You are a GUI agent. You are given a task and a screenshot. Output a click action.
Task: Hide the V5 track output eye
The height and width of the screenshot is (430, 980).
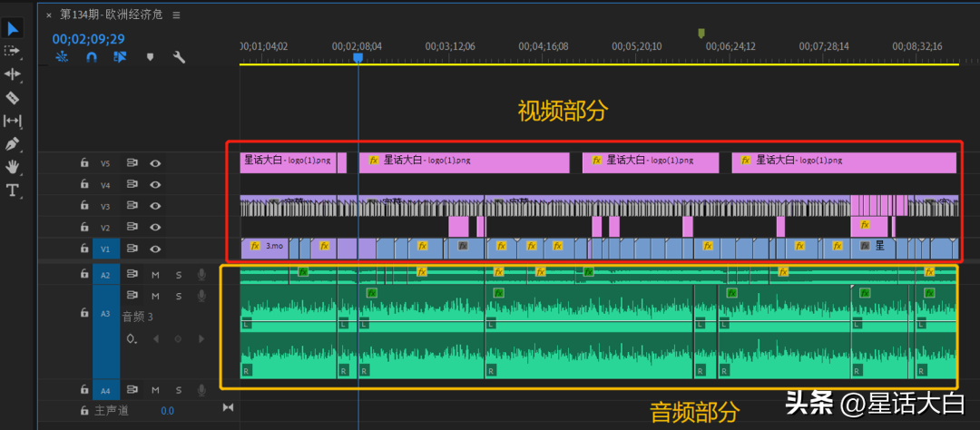tap(155, 164)
